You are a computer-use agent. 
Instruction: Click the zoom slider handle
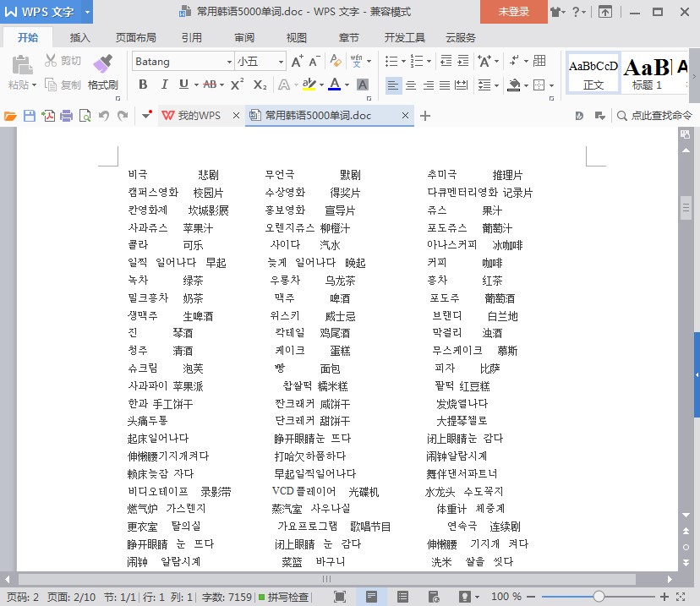tap(599, 596)
